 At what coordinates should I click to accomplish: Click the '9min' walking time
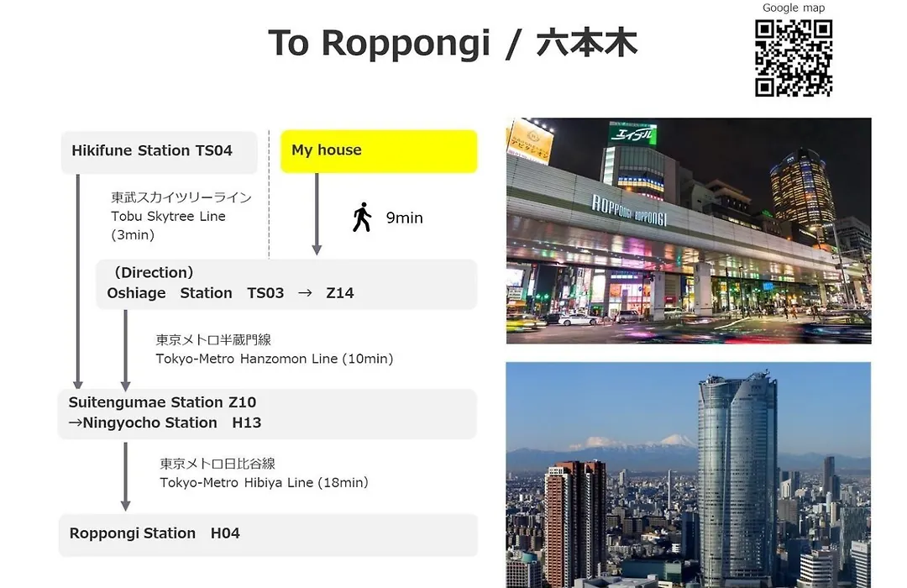404,218
